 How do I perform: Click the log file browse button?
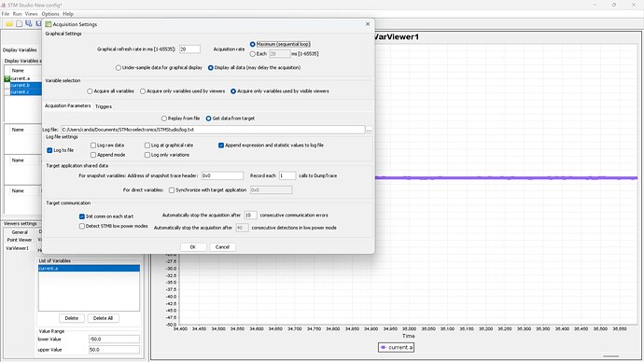point(370,130)
